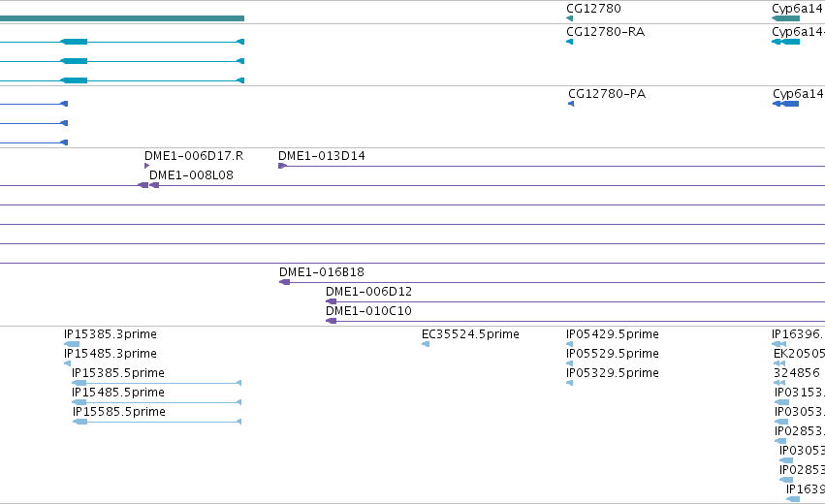Select the CG12780 gene arrow glyph
The height and width of the screenshot is (504, 825).
pos(569,18)
